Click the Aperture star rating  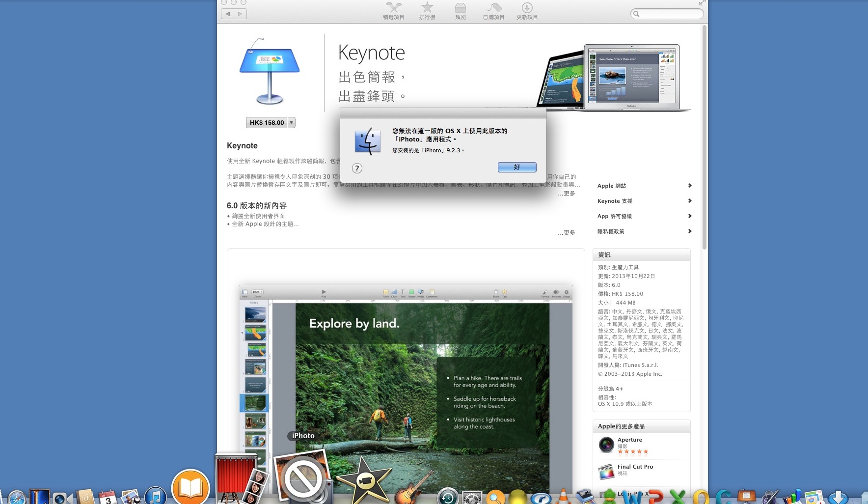coord(633,451)
